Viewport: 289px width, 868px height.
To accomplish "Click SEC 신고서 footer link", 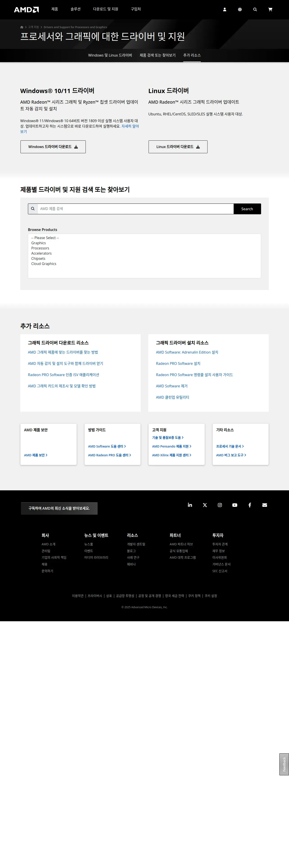I will 220,571.
